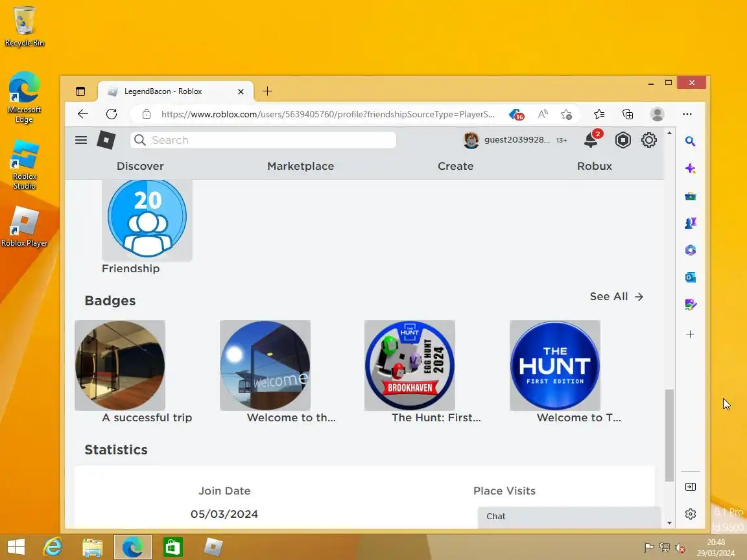Open the Welcome to T... Hunt badge
Screen dimensions: 747x560
555,366
